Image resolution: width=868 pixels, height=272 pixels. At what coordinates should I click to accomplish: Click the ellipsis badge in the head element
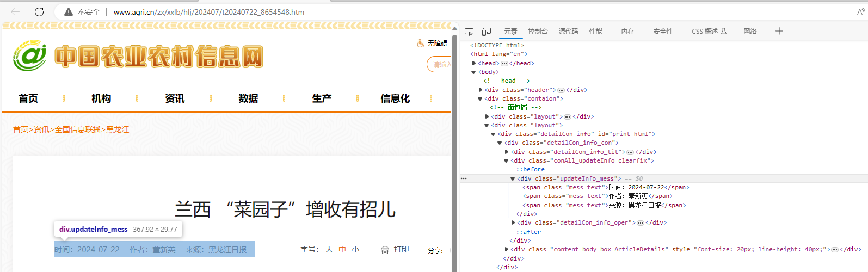(504, 64)
